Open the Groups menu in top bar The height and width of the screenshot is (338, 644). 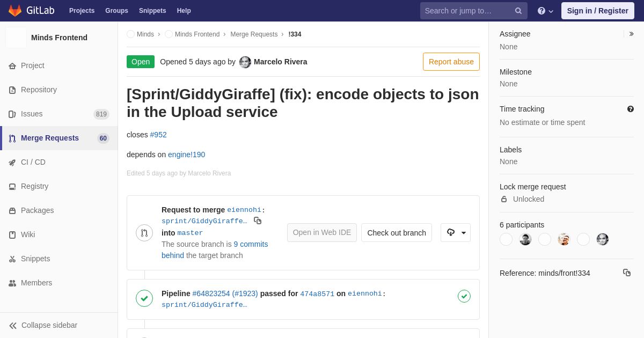coord(116,11)
